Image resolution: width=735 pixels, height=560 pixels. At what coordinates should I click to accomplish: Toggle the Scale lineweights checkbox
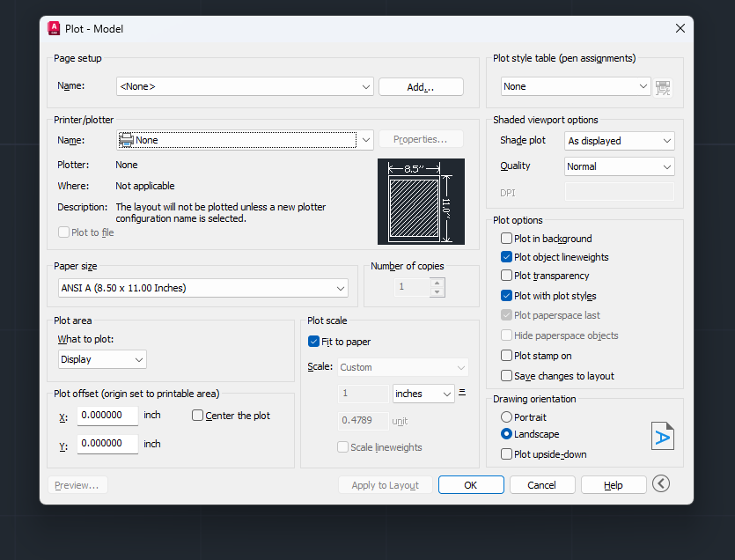click(342, 447)
